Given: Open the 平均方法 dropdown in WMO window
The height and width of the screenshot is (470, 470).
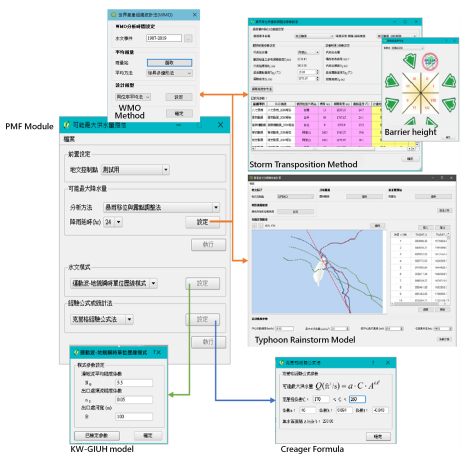Looking at the screenshot, I should (170, 73).
